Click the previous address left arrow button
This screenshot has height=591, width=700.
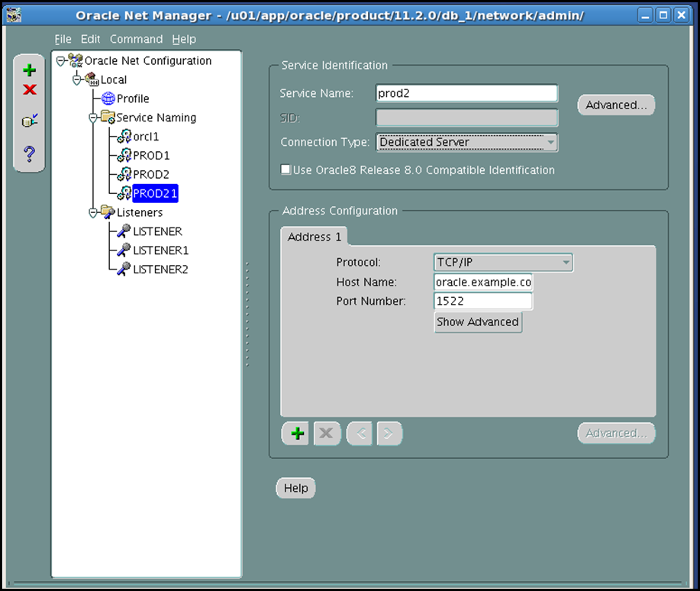360,433
